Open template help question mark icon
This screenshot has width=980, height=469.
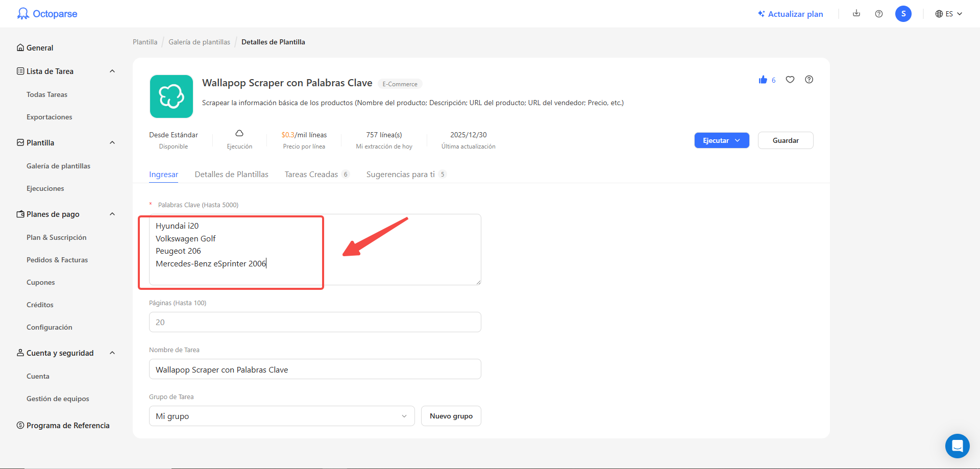pos(809,80)
